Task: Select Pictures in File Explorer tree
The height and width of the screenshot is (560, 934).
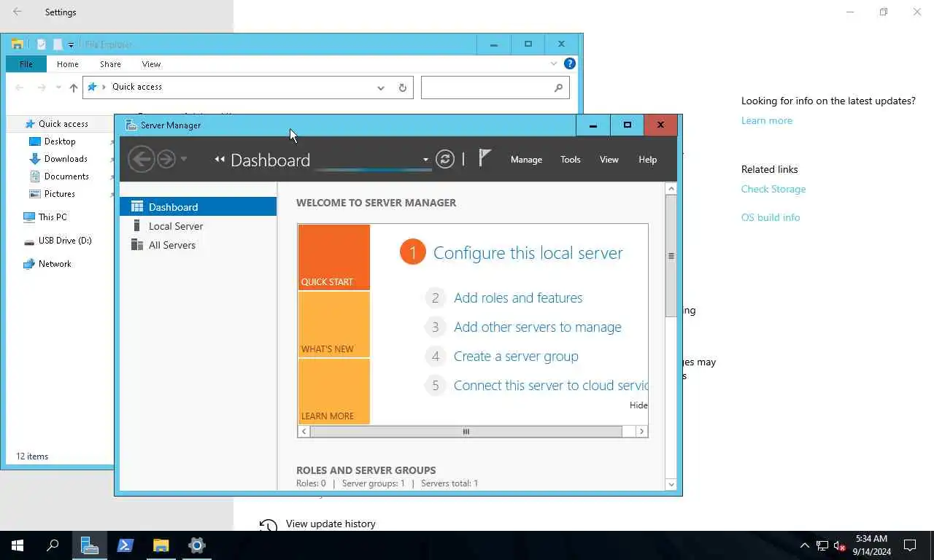Action: (60, 194)
